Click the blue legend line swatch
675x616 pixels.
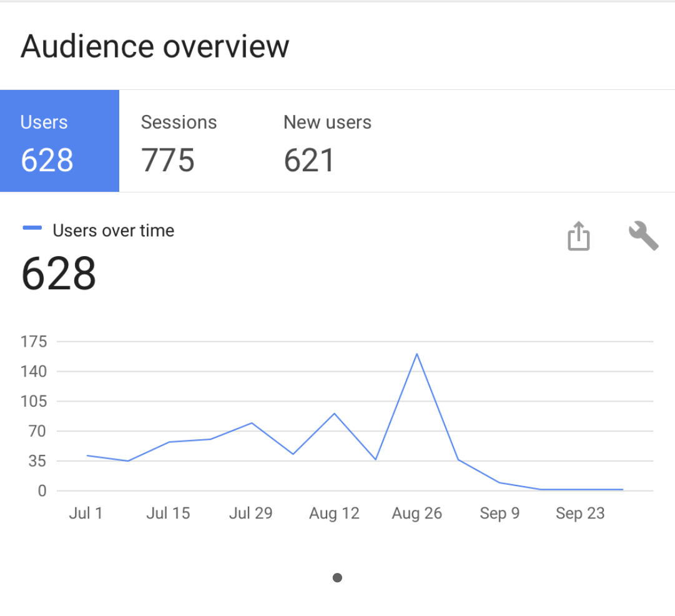pyautogui.click(x=32, y=229)
